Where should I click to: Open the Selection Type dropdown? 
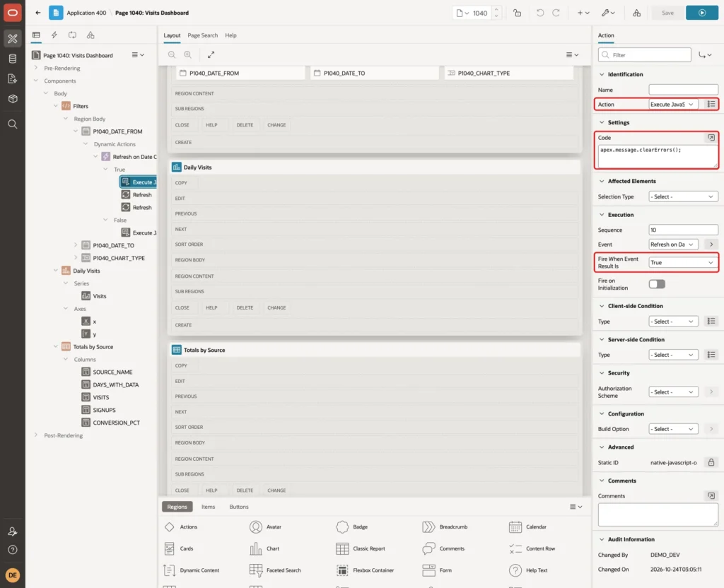point(683,196)
